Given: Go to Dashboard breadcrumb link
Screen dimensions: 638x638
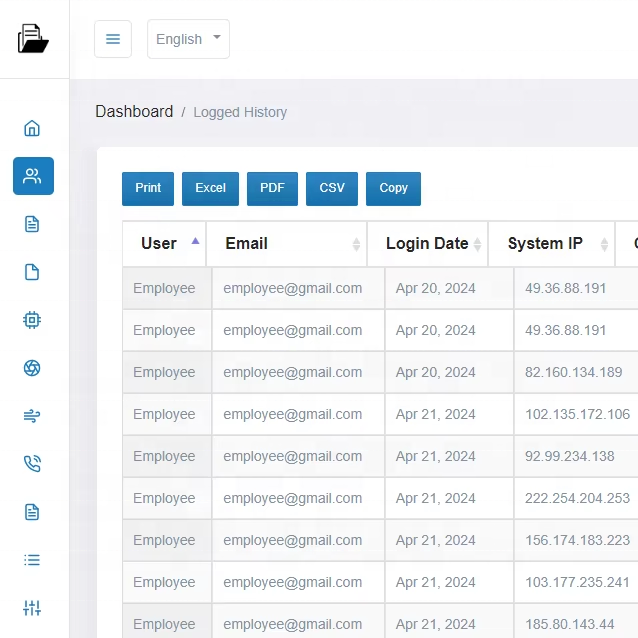Looking at the screenshot, I should click(134, 111).
